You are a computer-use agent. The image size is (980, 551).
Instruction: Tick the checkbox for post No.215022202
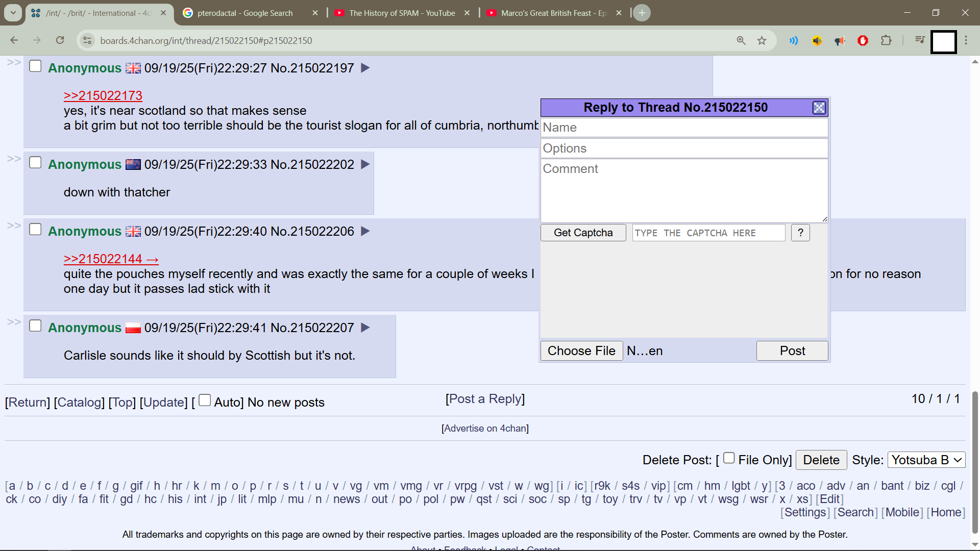click(x=35, y=163)
